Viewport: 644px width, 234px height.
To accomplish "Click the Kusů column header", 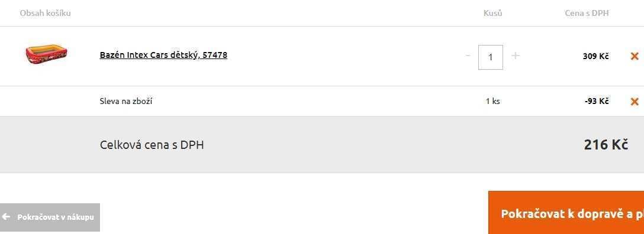I will (493, 13).
